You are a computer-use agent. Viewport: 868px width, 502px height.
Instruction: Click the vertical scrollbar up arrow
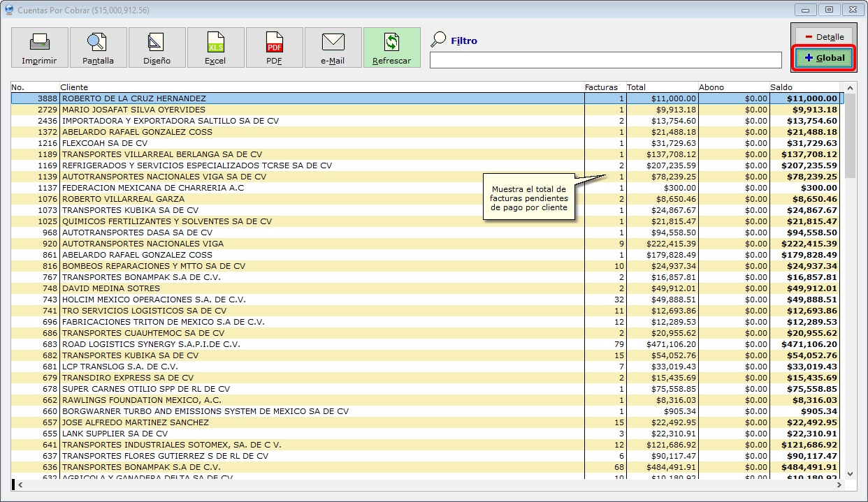850,88
